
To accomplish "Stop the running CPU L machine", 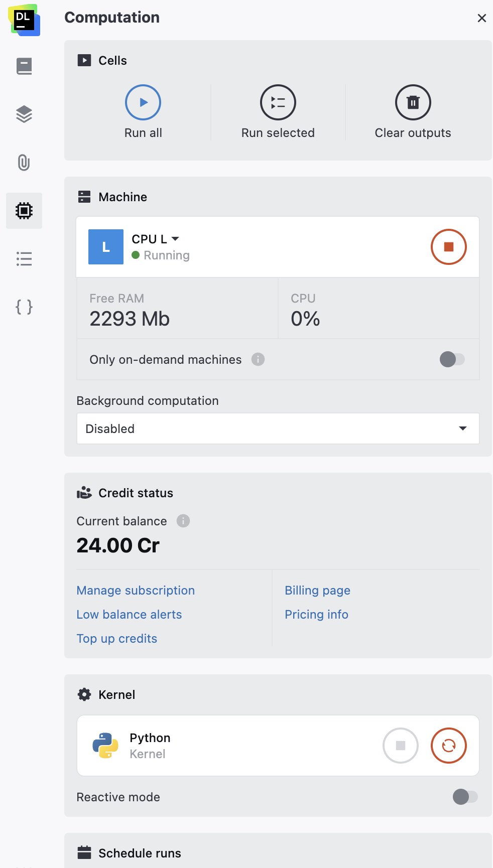I will point(448,247).
